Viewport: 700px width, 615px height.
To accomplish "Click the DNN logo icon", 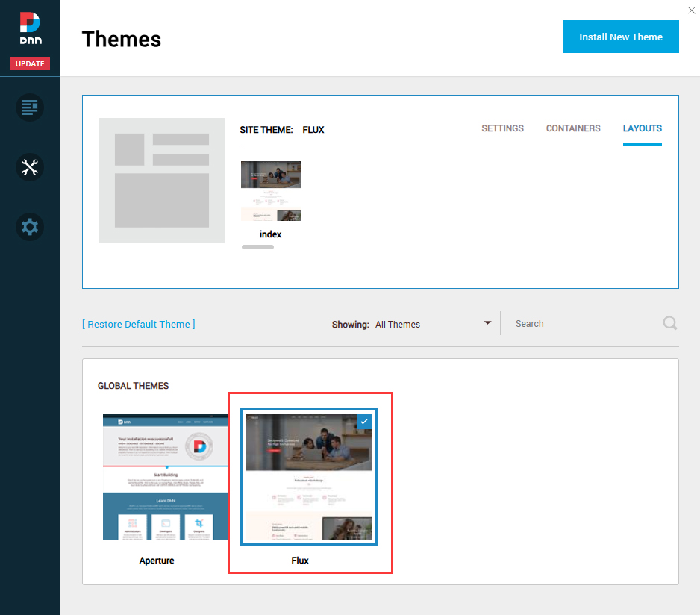I will click(30, 28).
